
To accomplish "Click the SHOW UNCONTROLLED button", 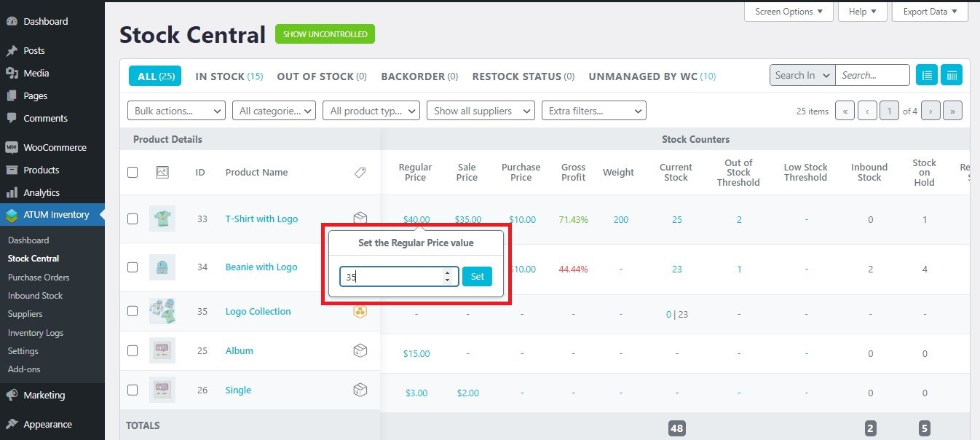I will pyautogui.click(x=325, y=34).
